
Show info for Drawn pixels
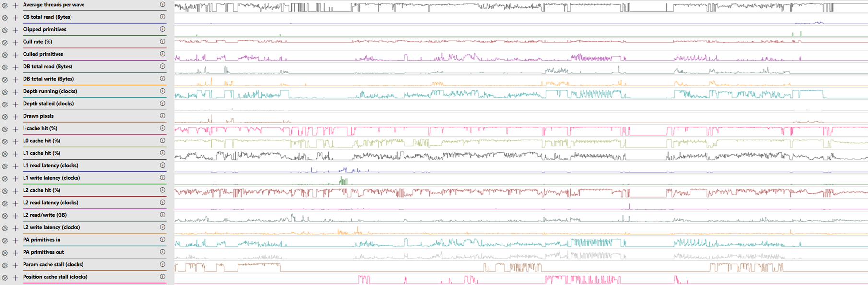(x=163, y=116)
